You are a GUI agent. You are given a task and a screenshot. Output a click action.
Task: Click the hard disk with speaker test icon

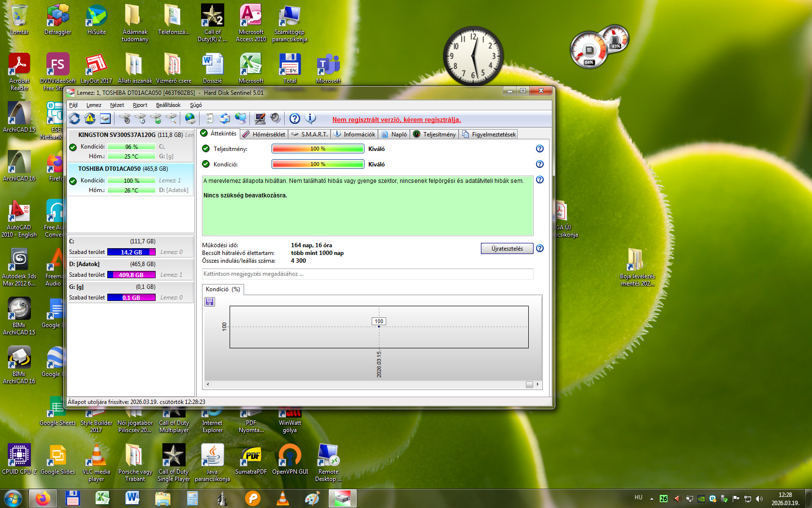125,119
